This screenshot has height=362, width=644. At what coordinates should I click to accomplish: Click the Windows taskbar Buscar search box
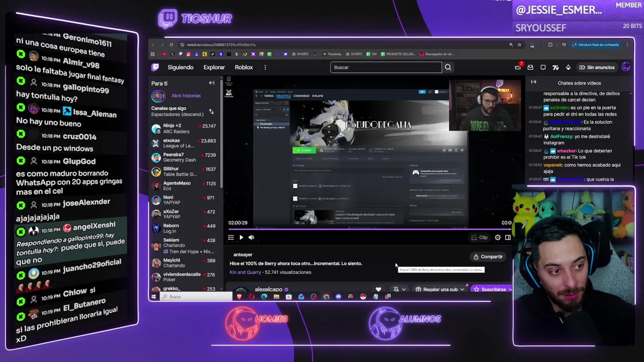197,297
